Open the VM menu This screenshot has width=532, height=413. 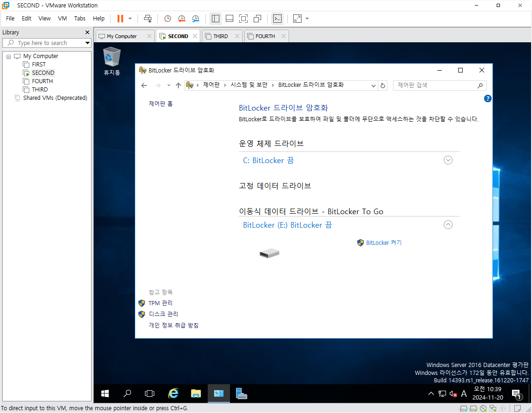tap(62, 18)
